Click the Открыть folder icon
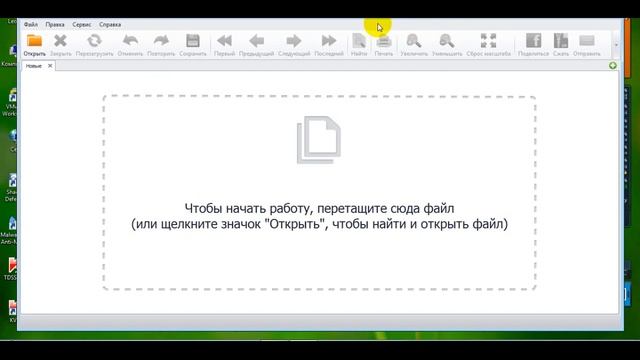Image resolution: width=640 pixels, height=360 pixels. (x=34, y=41)
